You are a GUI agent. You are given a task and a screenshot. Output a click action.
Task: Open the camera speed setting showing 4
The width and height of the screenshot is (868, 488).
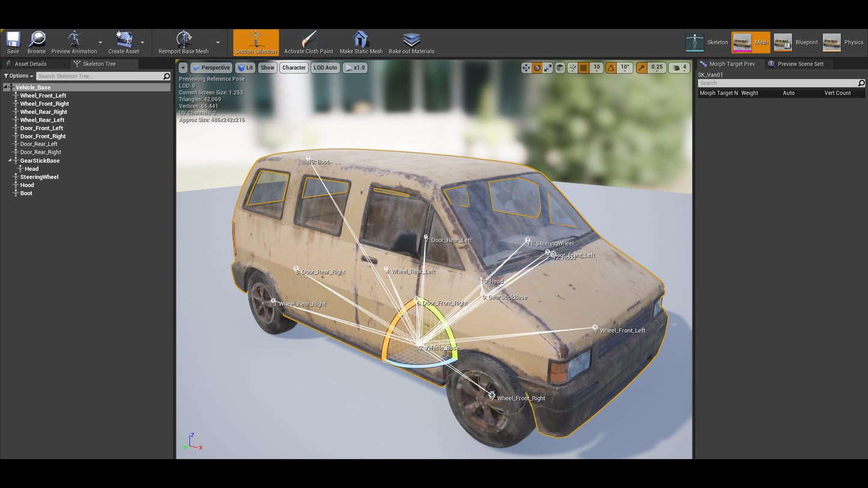679,68
